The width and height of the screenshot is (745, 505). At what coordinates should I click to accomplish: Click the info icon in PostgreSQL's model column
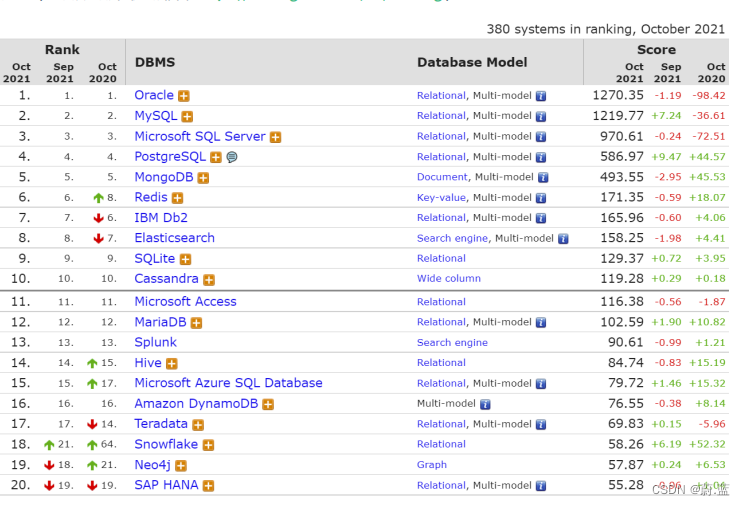(x=541, y=157)
